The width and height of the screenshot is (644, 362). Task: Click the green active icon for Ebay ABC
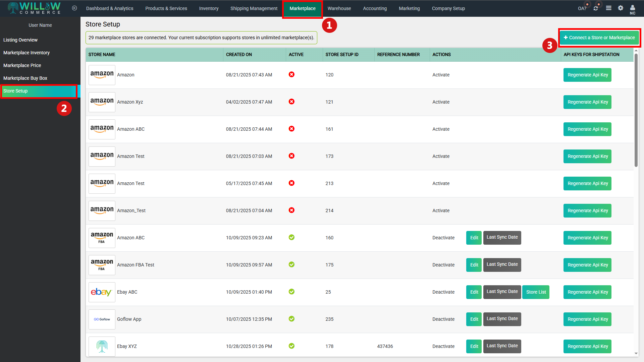pyautogui.click(x=291, y=292)
